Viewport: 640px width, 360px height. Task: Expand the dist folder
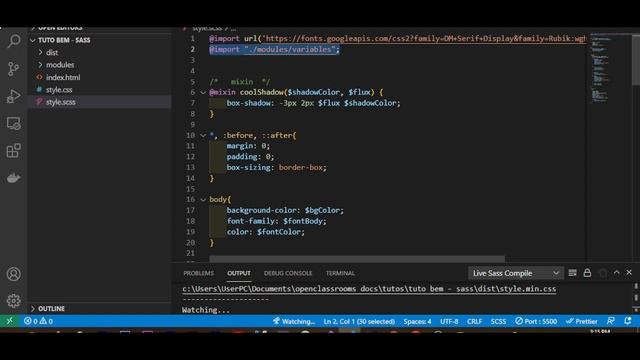[x=40, y=52]
